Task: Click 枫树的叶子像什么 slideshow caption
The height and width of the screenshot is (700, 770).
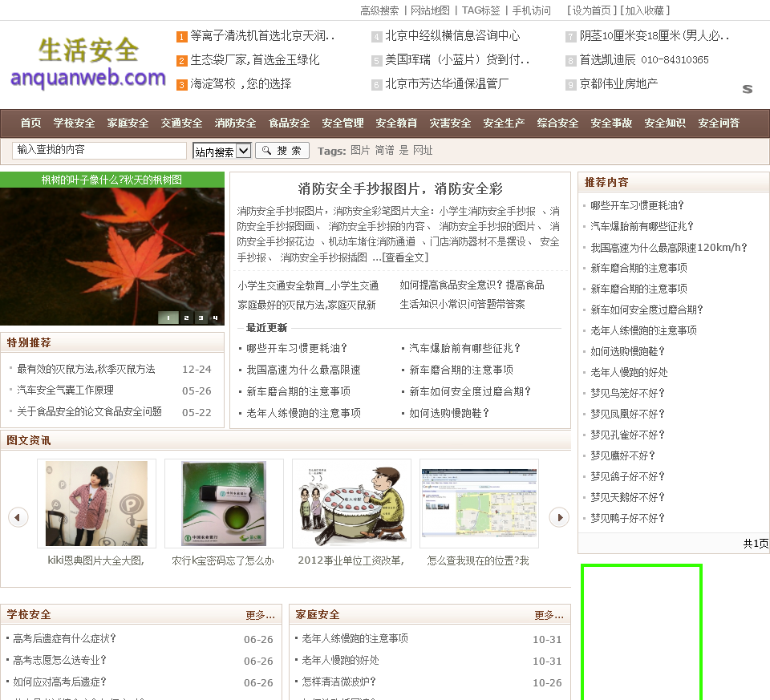Action: pyautogui.click(x=112, y=180)
